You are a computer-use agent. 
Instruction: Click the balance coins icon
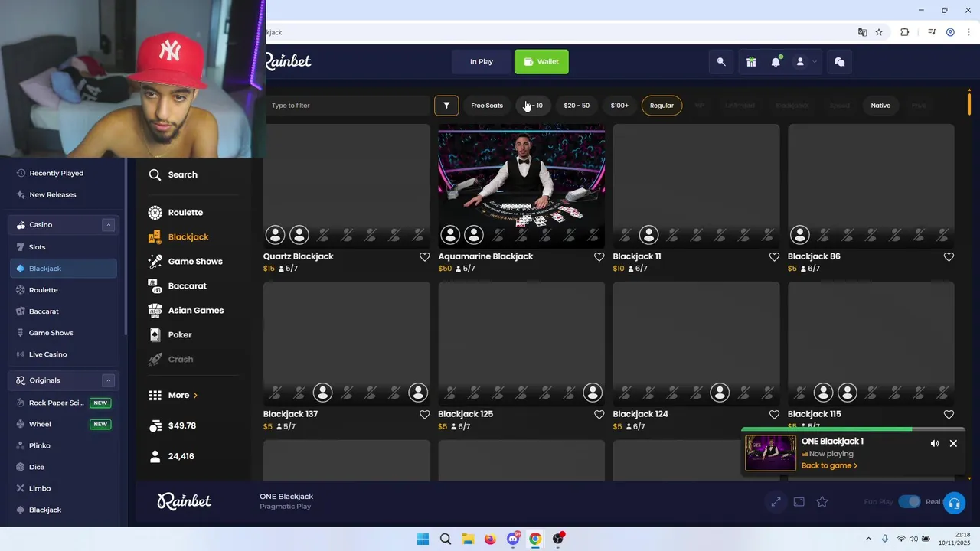155,425
